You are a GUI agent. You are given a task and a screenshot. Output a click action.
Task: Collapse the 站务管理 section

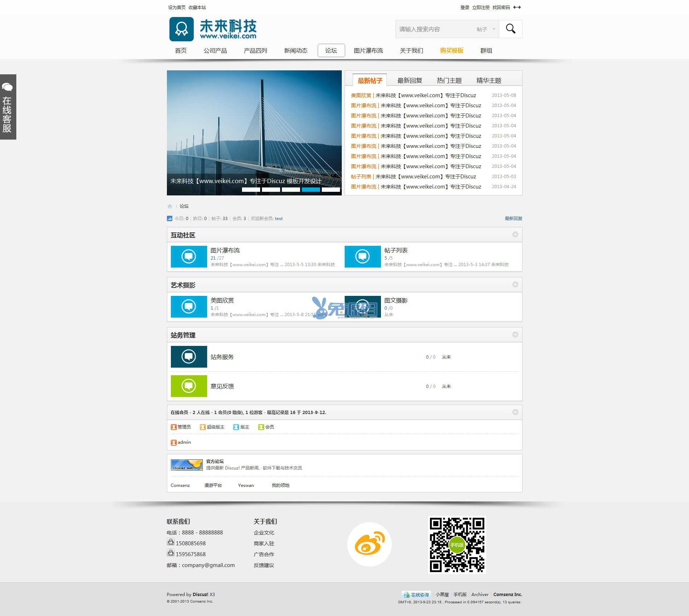coord(515,335)
